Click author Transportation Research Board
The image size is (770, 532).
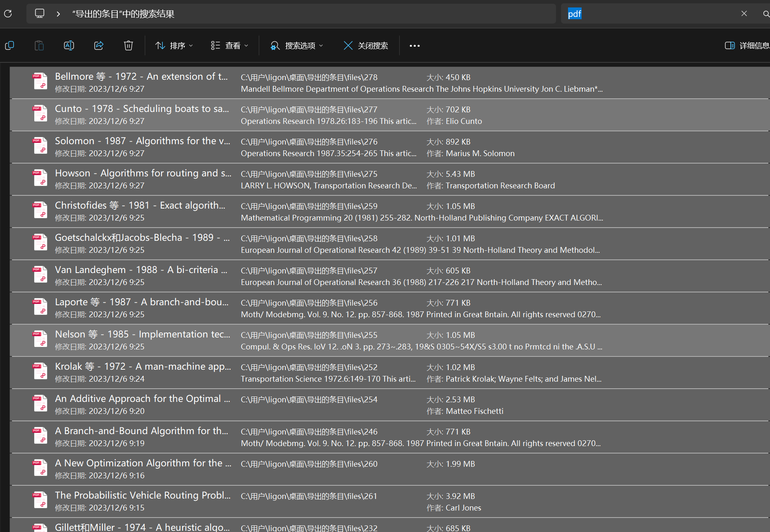pyautogui.click(x=500, y=185)
